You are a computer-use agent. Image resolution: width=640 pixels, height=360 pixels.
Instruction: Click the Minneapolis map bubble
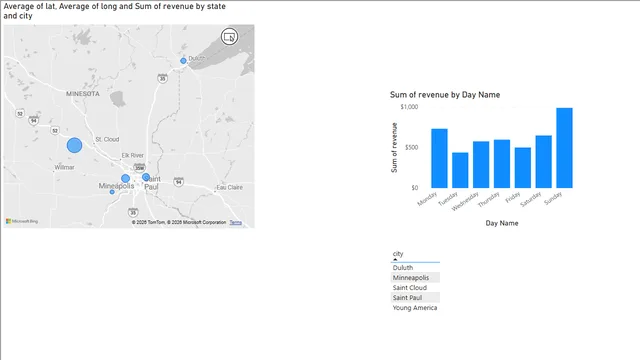coord(125,178)
